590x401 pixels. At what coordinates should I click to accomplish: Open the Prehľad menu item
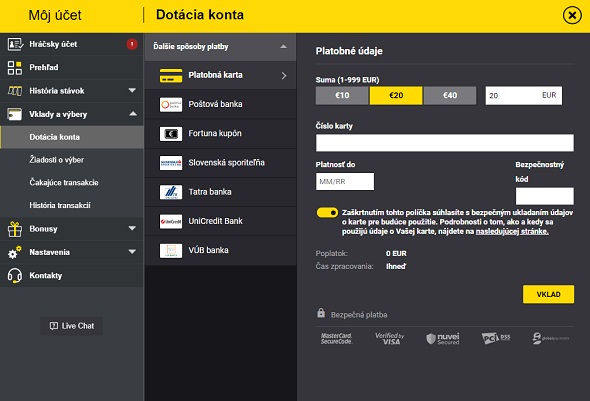tap(72, 68)
